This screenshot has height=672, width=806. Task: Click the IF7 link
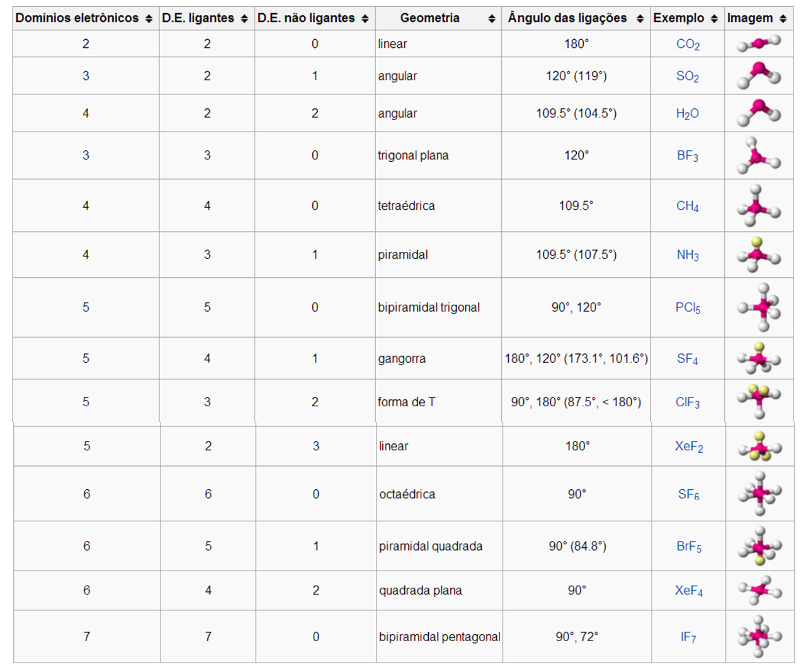click(x=688, y=637)
